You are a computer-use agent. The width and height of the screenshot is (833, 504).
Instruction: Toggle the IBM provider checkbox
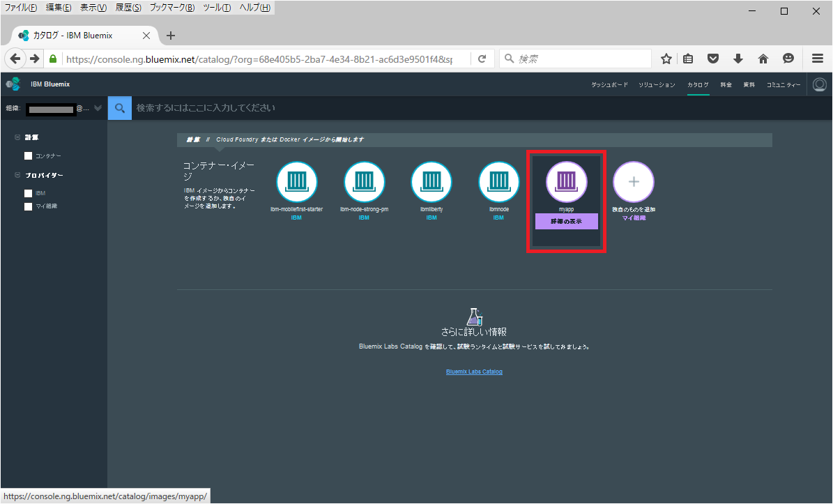(x=28, y=193)
